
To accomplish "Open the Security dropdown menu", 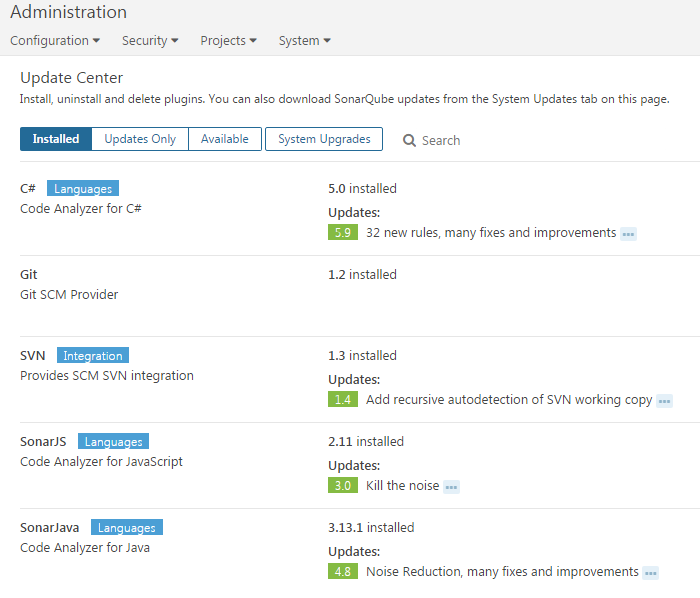I will [150, 41].
